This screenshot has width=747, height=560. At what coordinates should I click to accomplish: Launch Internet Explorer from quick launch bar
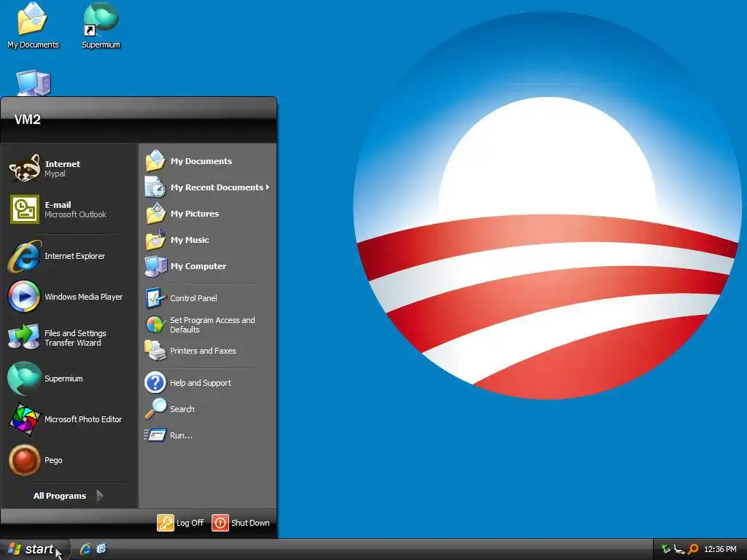pos(86,549)
